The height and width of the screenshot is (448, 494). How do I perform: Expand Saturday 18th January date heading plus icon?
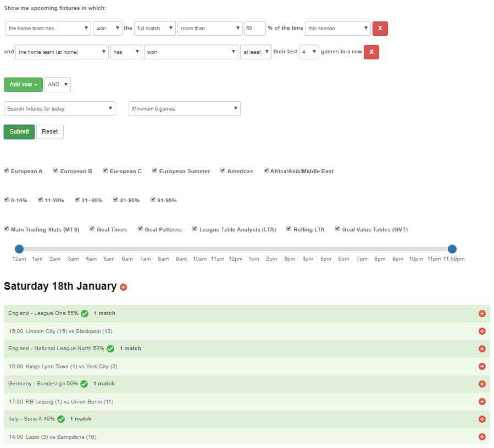(124, 287)
